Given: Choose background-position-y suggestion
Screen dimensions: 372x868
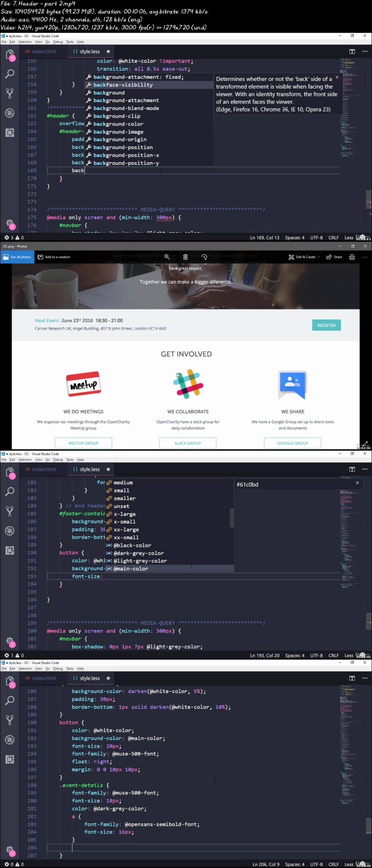Looking at the screenshot, I should pyautogui.click(x=149, y=163).
